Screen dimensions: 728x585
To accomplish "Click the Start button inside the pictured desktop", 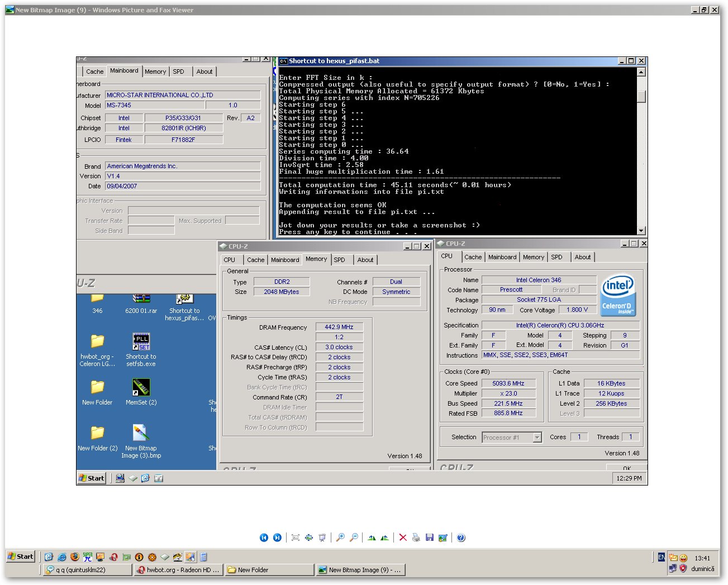I will [92, 478].
